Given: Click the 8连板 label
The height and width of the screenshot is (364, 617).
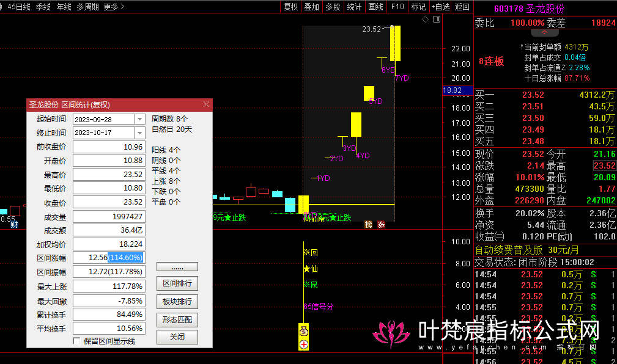Looking at the screenshot, I should pos(491,61).
